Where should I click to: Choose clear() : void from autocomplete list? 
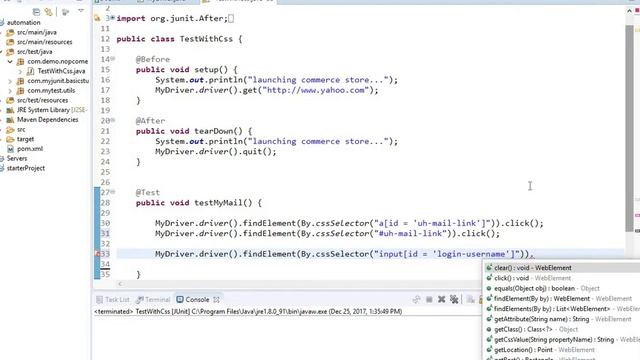[x=562, y=268]
